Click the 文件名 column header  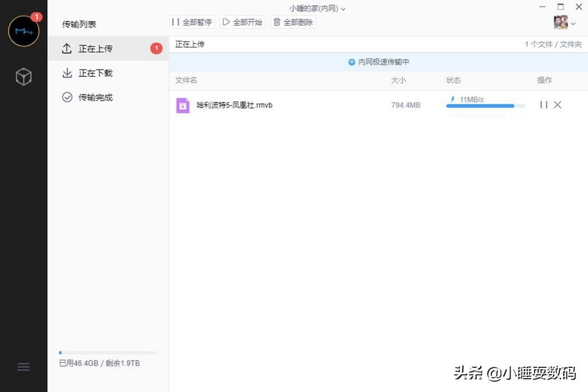(x=186, y=80)
